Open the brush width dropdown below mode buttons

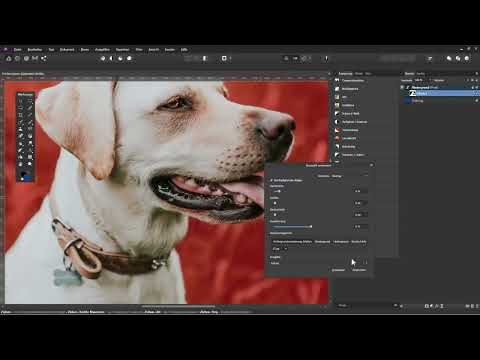(x=279, y=249)
